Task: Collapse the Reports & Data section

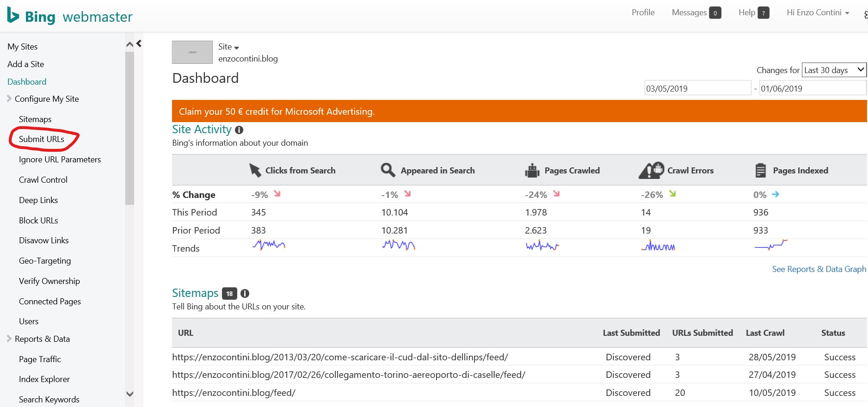Action: 9,339
